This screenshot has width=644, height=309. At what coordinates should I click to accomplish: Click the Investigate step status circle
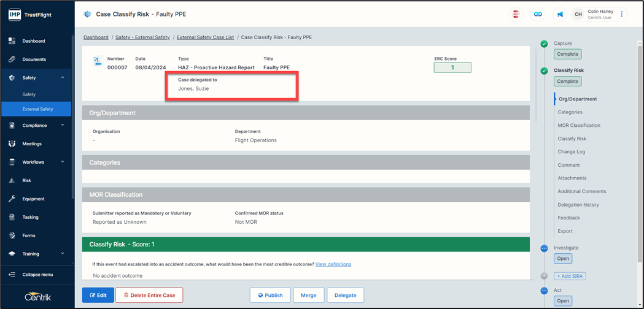pos(544,248)
